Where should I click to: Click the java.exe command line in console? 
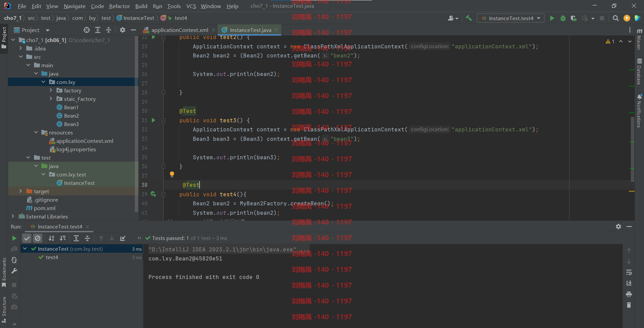click(x=222, y=249)
